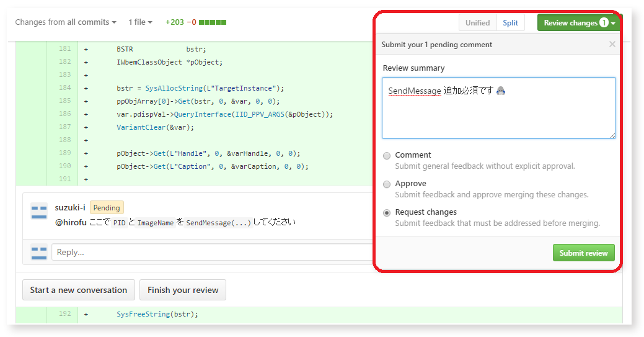The image size is (644, 337).
Task: Close the pending comment review popup
Action: point(612,44)
